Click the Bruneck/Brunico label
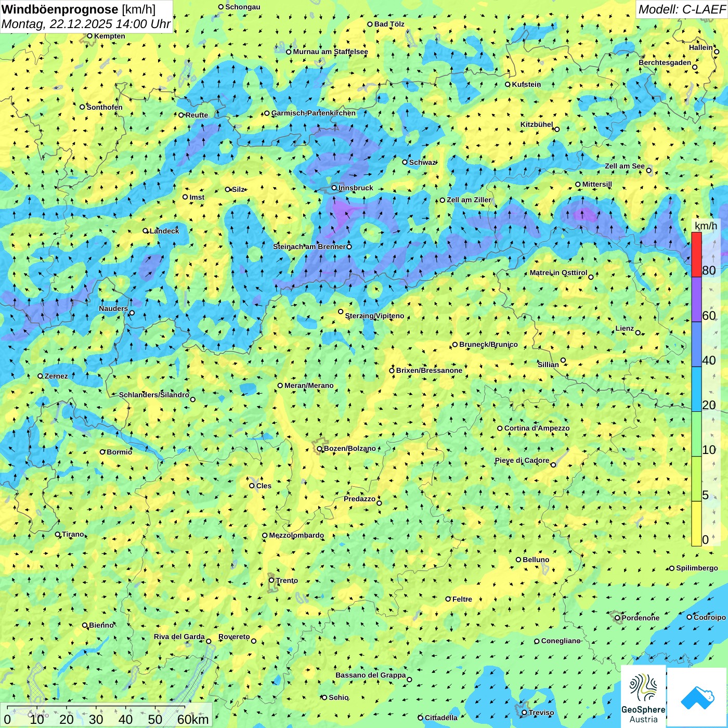The height and width of the screenshot is (728, 728). point(488,344)
